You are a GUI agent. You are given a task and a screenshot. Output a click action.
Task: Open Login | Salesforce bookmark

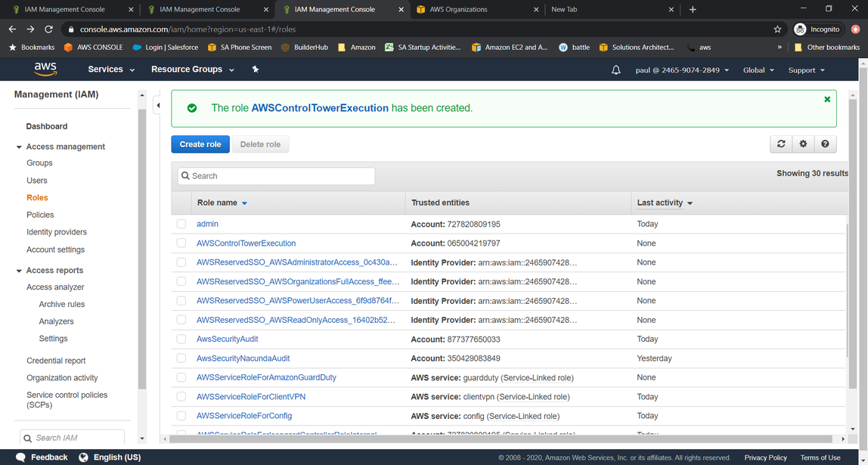(166, 47)
